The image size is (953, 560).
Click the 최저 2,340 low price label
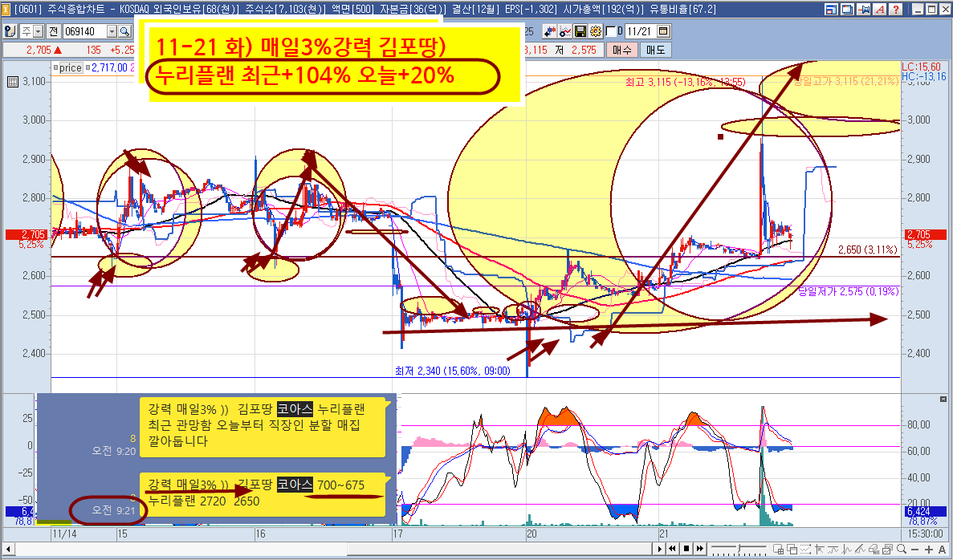(453, 371)
